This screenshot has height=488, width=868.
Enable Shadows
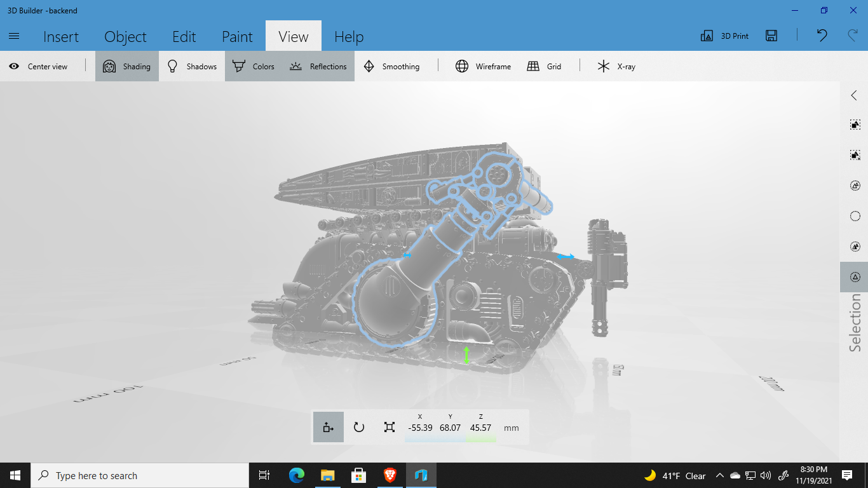[x=192, y=66]
